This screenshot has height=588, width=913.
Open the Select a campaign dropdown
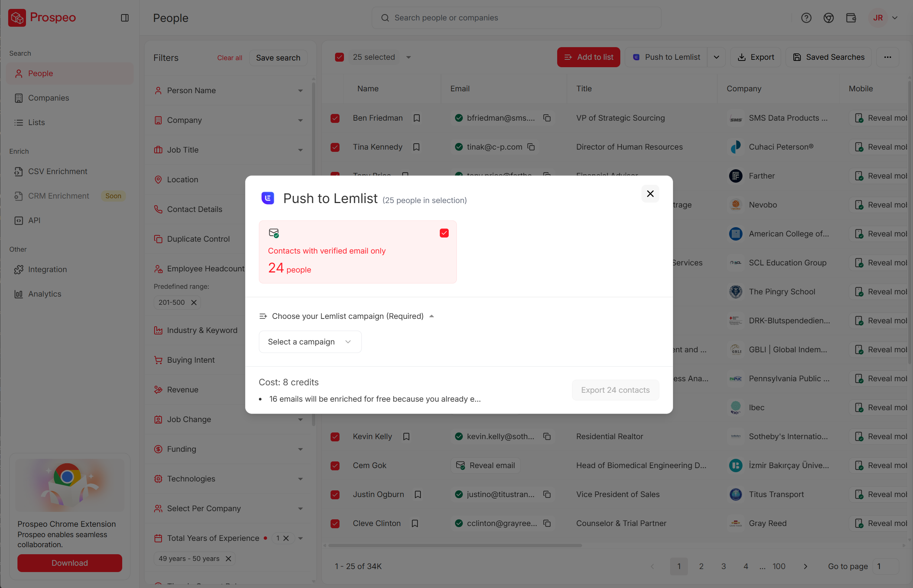(x=310, y=342)
